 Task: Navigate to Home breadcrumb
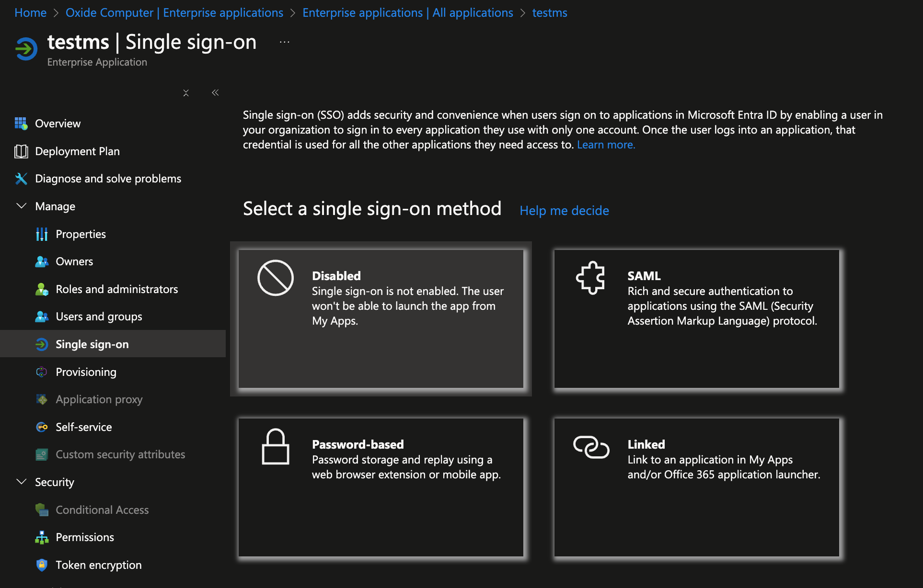click(31, 13)
